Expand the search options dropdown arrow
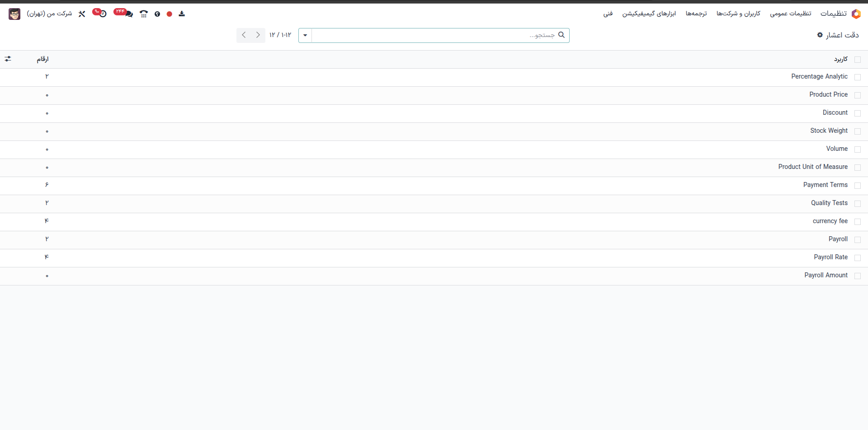Image resolution: width=868 pixels, height=430 pixels. tap(305, 35)
